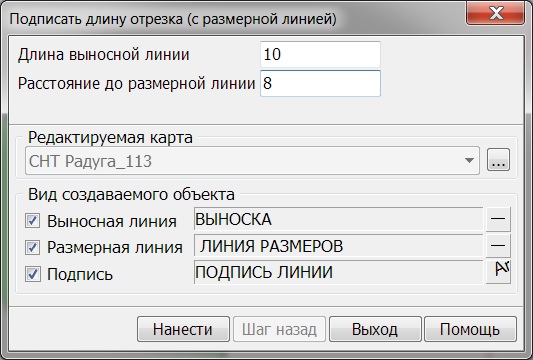This screenshot has height=360, width=533.
Task: Click the Расстояние до размерной линии field
Action: click(x=320, y=84)
